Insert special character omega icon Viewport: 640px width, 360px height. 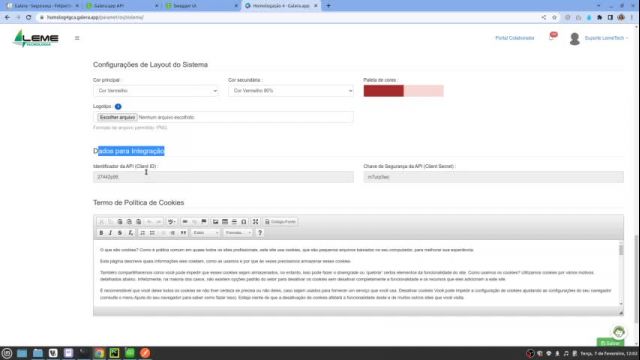(x=244, y=222)
